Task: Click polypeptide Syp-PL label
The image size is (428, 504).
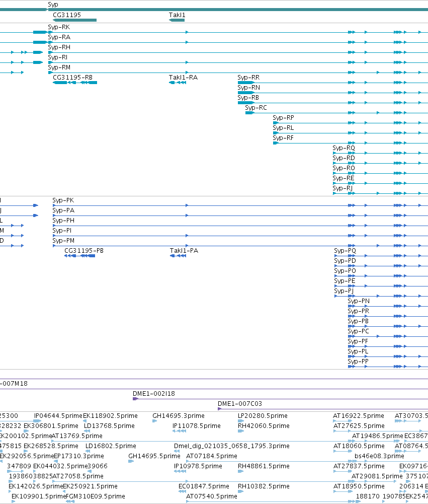Action: (x=358, y=351)
